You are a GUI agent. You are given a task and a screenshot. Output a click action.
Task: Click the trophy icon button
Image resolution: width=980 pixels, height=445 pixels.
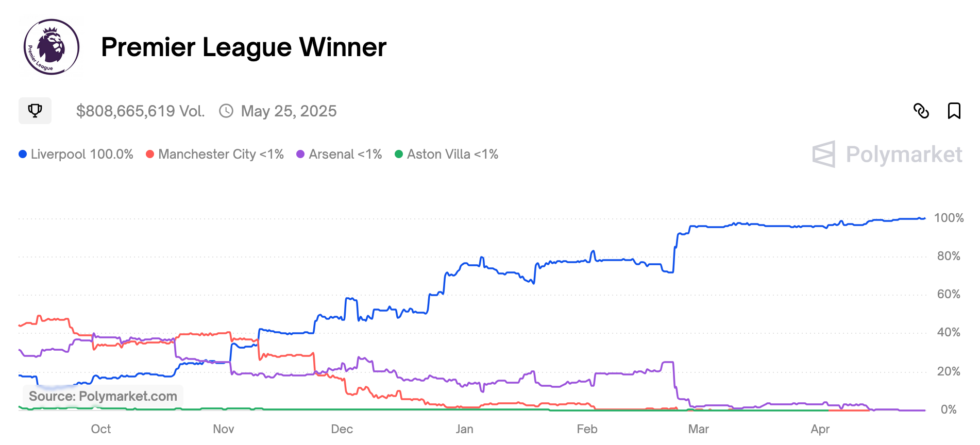pos(35,111)
